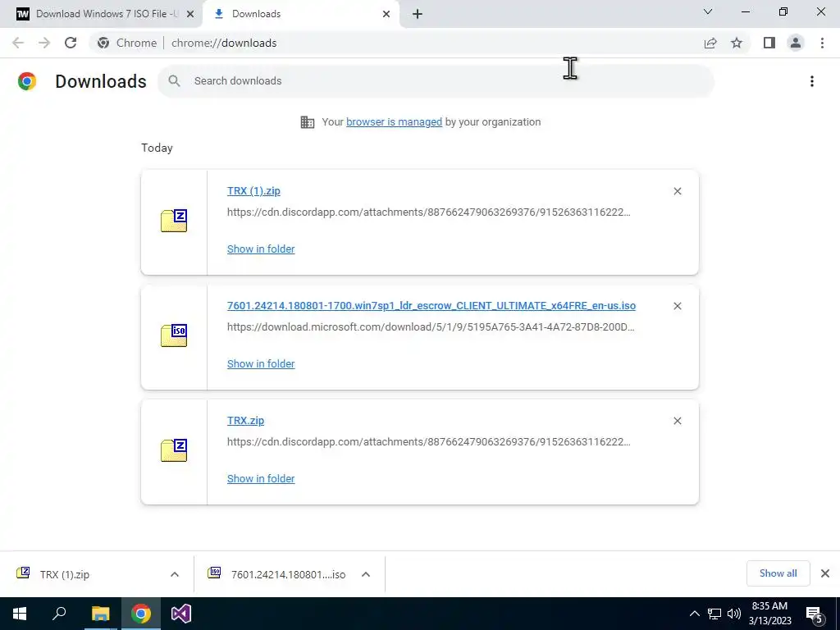Viewport: 840px width, 630px height.
Task: Open the notification center icon
Action: (x=815, y=614)
